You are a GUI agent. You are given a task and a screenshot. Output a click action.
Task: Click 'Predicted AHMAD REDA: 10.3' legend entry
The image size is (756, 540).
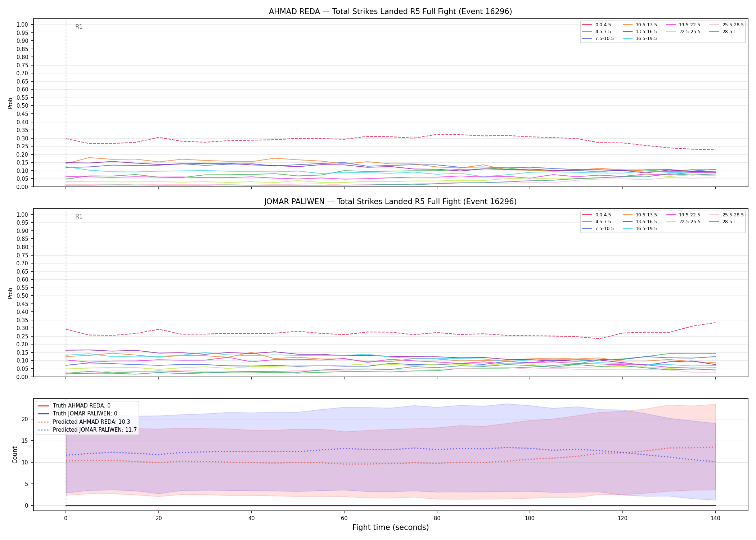pyautogui.click(x=84, y=422)
